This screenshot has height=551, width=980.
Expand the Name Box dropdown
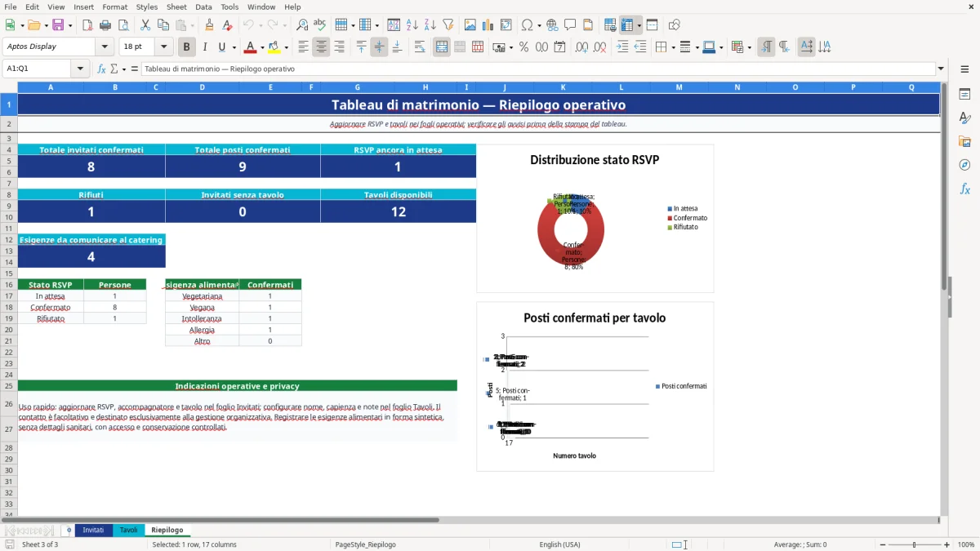point(80,69)
